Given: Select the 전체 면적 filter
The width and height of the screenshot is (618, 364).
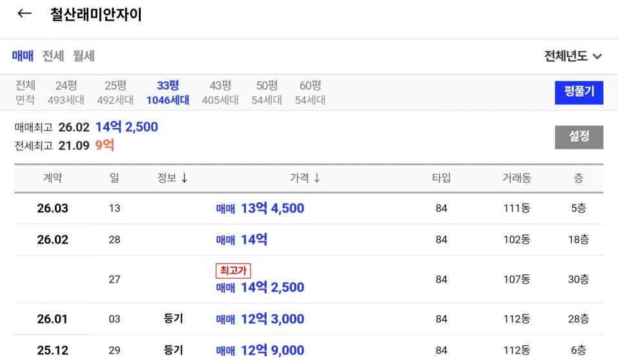Looking at the screenshot, I should 26,92.
